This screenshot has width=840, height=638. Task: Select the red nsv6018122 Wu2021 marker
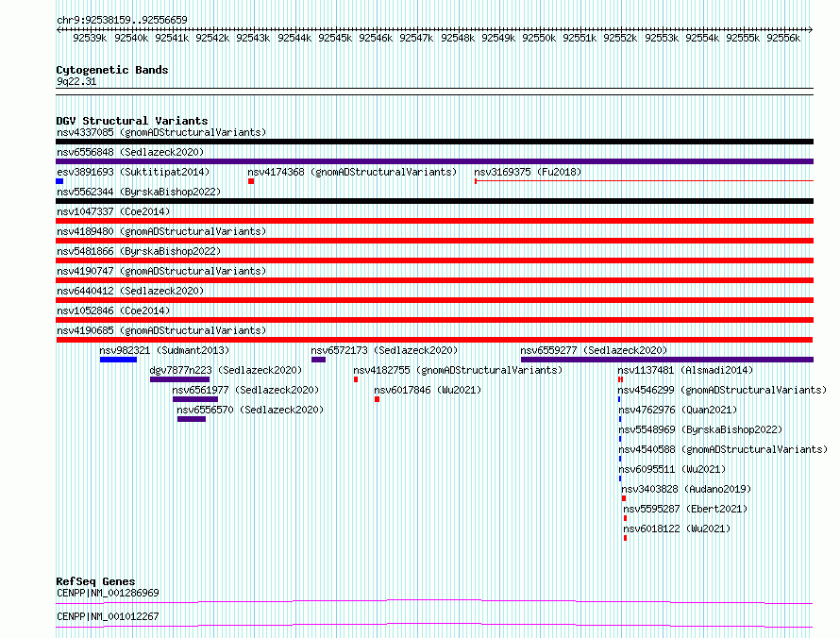pyautogui.click(x=625, y=538)
